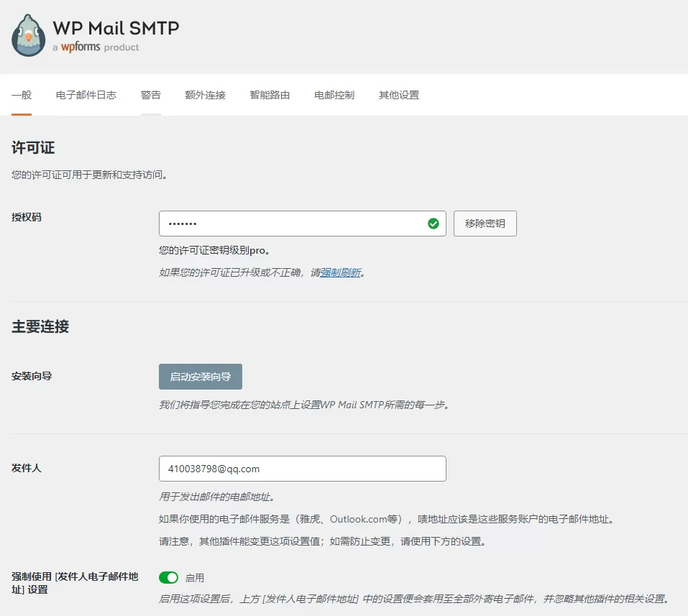Select the 一般 tab
The width and height of the screenshot is (688, 616).
[22, 94]
